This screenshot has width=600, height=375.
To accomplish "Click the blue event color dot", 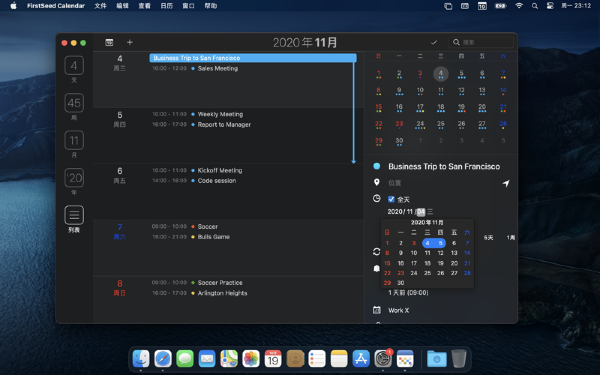I will 377,166.
